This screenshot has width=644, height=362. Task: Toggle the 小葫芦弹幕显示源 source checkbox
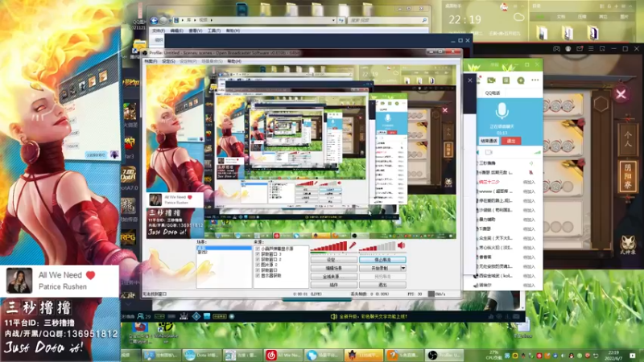coord(258,249)
